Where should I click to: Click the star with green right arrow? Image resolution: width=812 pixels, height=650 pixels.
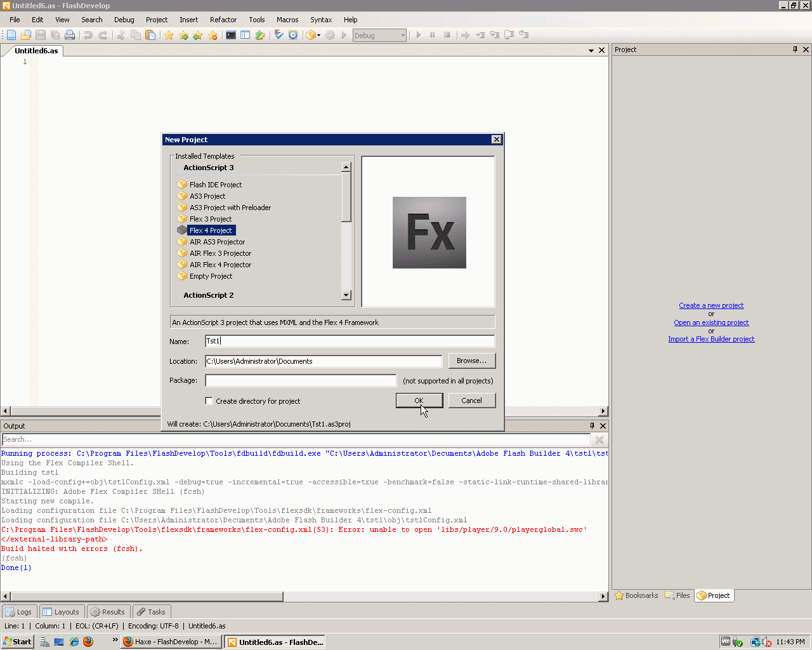tap(183, 36)
